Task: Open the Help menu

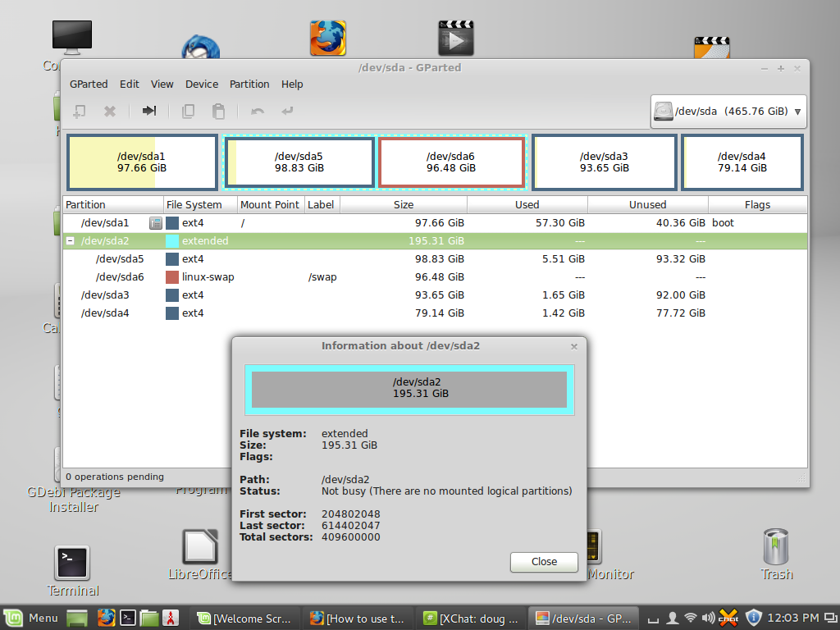Action: [292, 84]
